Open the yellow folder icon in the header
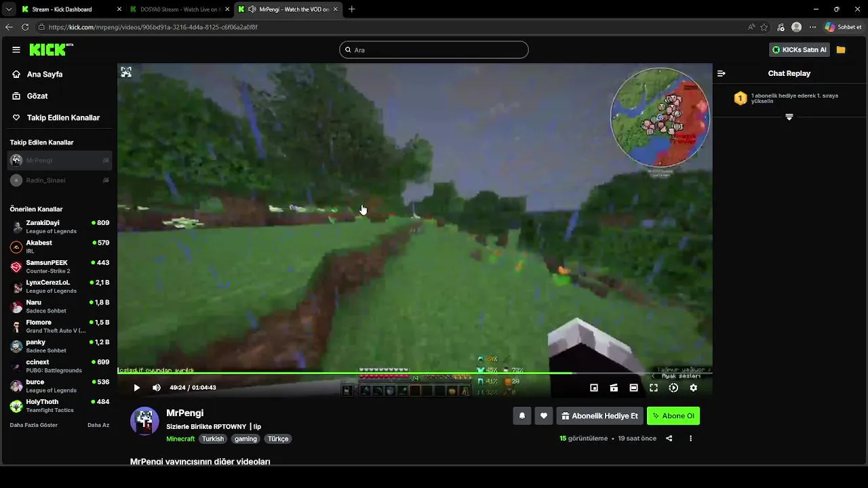Viewport: 868px width, 488px height. [x=841, y=49]
